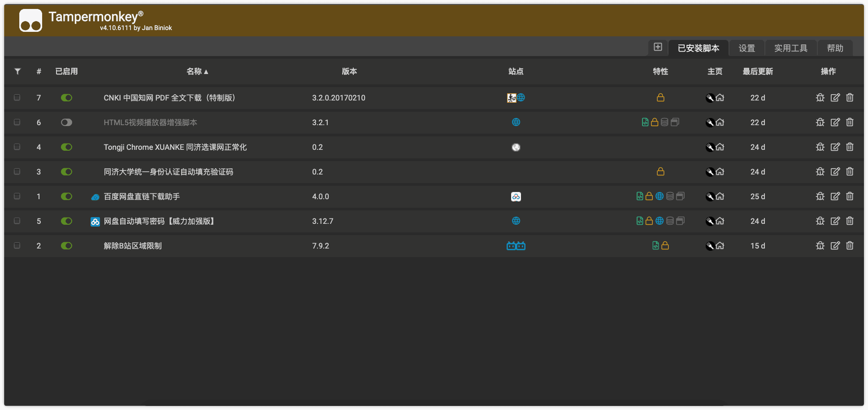Open the 实用工具 tab
Viewport: 868px width, 410px height.
coord(791,48)
